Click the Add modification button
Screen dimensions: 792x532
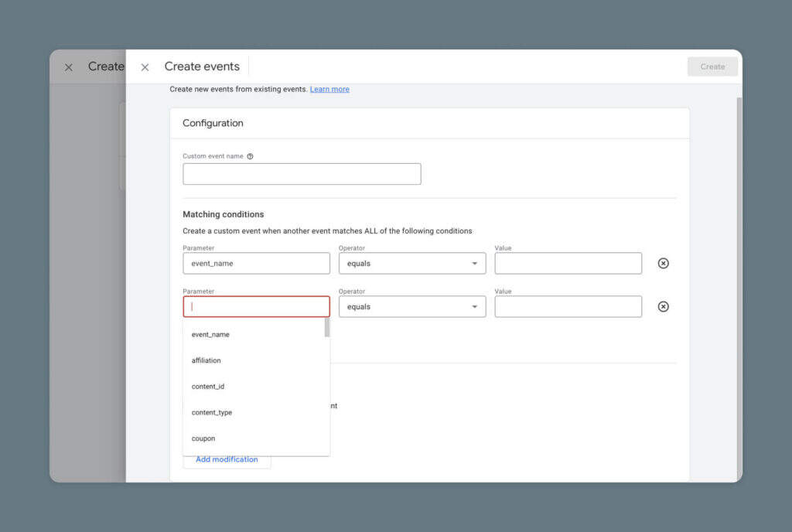pyautogui.click(x=227, y=460)
